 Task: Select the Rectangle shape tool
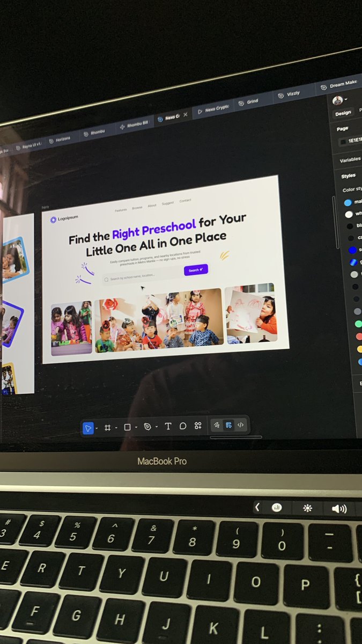click(x=128, y=427)
